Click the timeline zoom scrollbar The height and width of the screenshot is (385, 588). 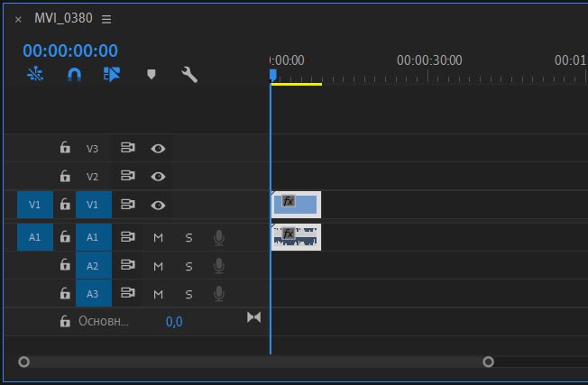click(x=256, y=362)
